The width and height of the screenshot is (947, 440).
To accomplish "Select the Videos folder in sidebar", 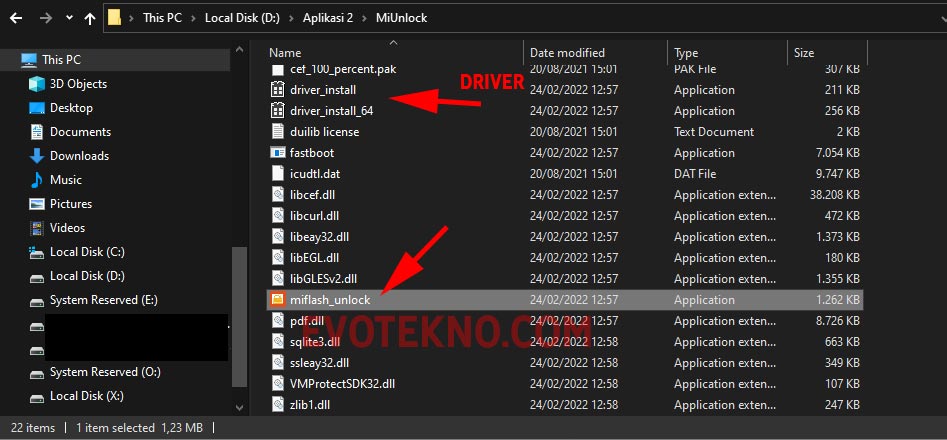I will click(x=67, y=228).
